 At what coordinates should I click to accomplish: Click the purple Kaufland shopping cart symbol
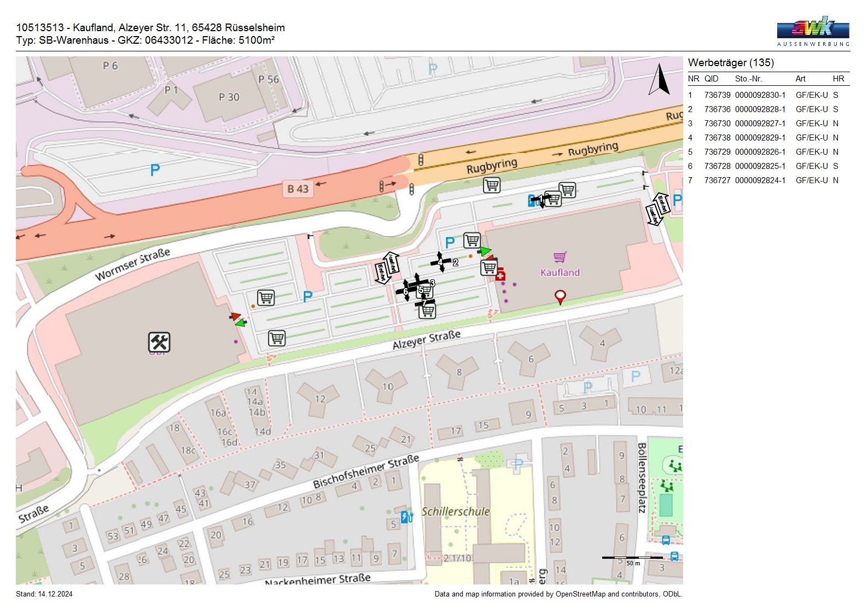pos(560,257)
